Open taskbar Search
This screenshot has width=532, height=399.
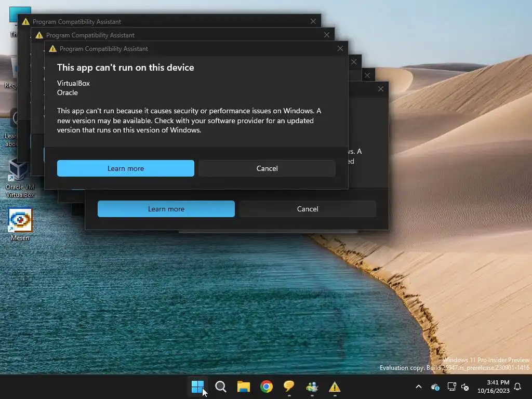220,387
